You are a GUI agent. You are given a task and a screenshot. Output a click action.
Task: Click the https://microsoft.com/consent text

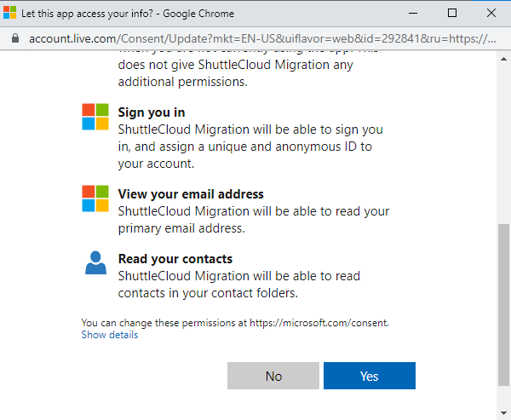[319, 323]
